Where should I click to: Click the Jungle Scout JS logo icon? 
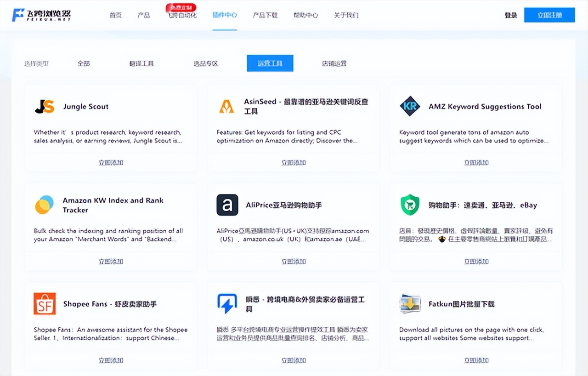point(45,106)
